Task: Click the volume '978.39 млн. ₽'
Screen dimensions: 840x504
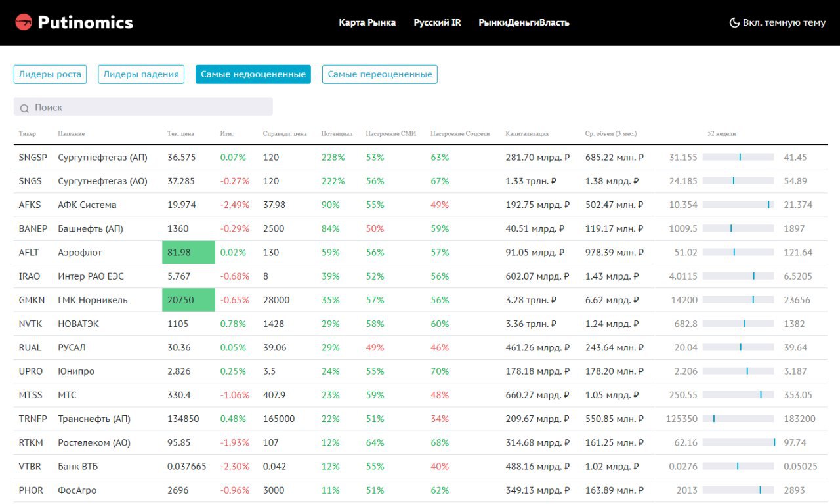Action: pos(615,252)
